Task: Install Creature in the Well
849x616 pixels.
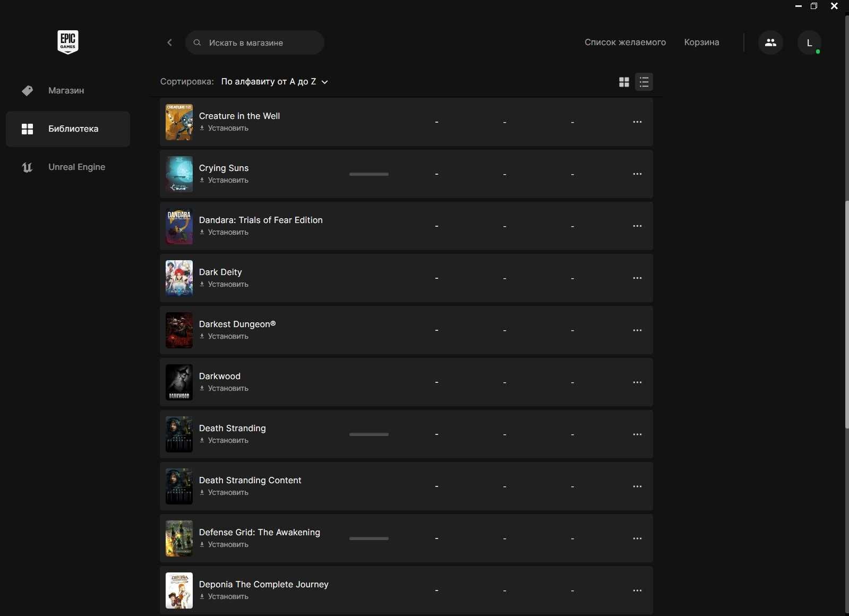Action: click(224, 129)
